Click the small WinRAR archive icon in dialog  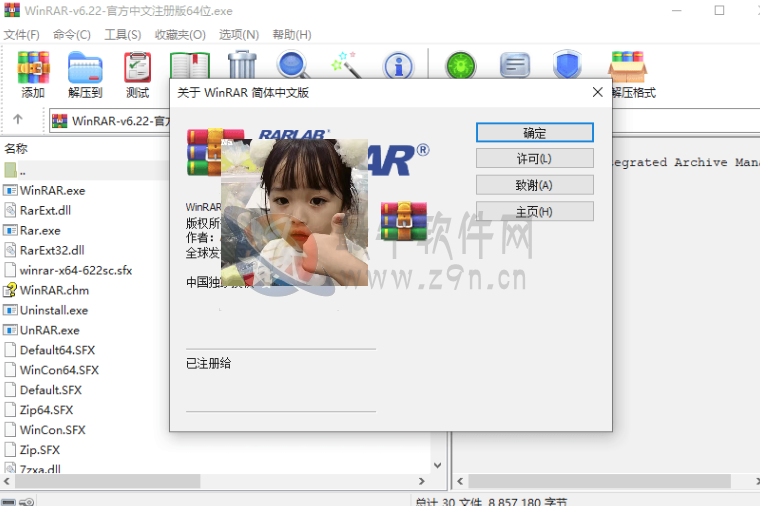[404, 221]
